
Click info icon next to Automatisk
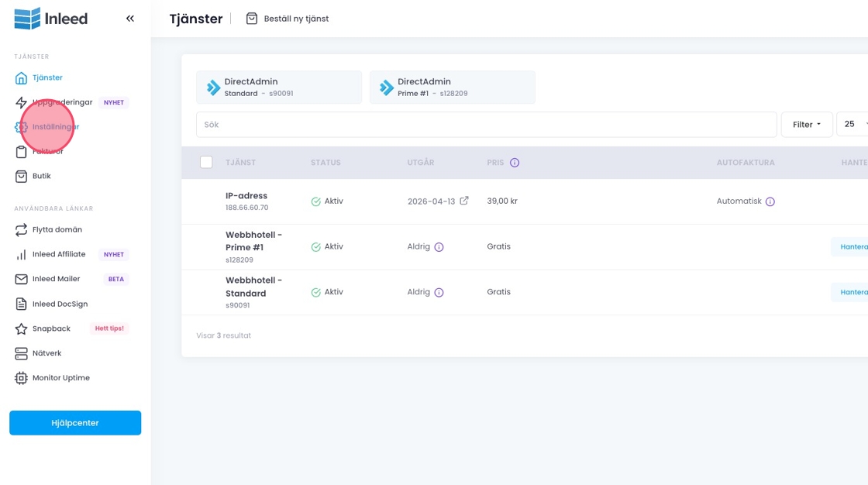pos(770,201)
